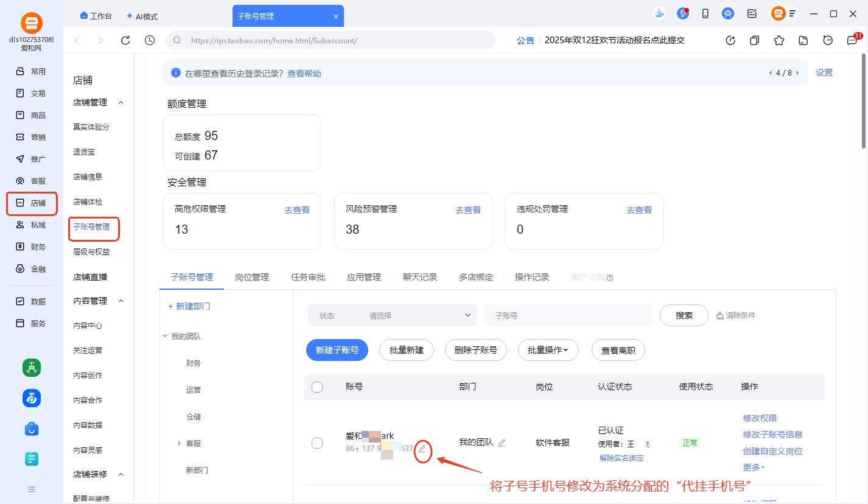Expand the 客服 department node
The image size is (868, 504).
179,443
